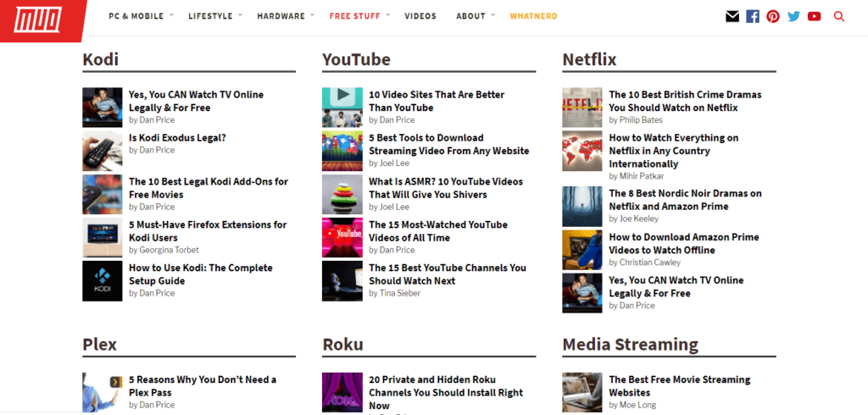
Task: Open 'Is Kodi Exodus Legal?' article
Action: 177,138
